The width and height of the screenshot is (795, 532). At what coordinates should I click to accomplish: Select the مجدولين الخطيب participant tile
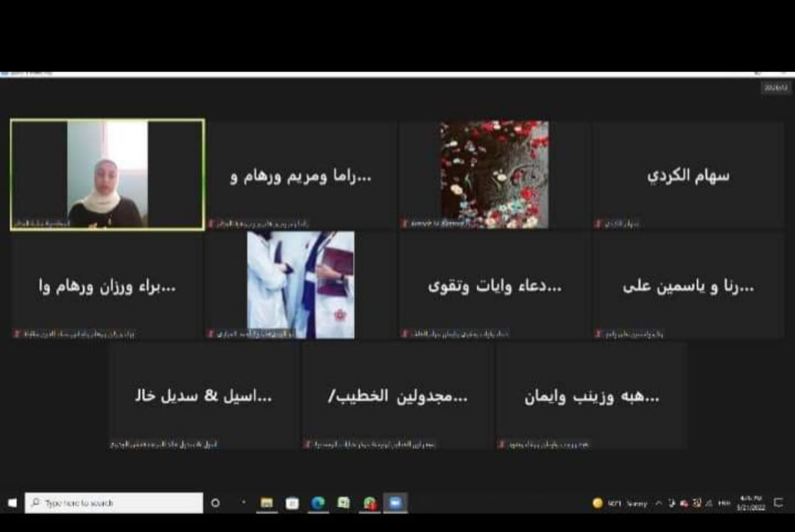[x=397, y=396]
